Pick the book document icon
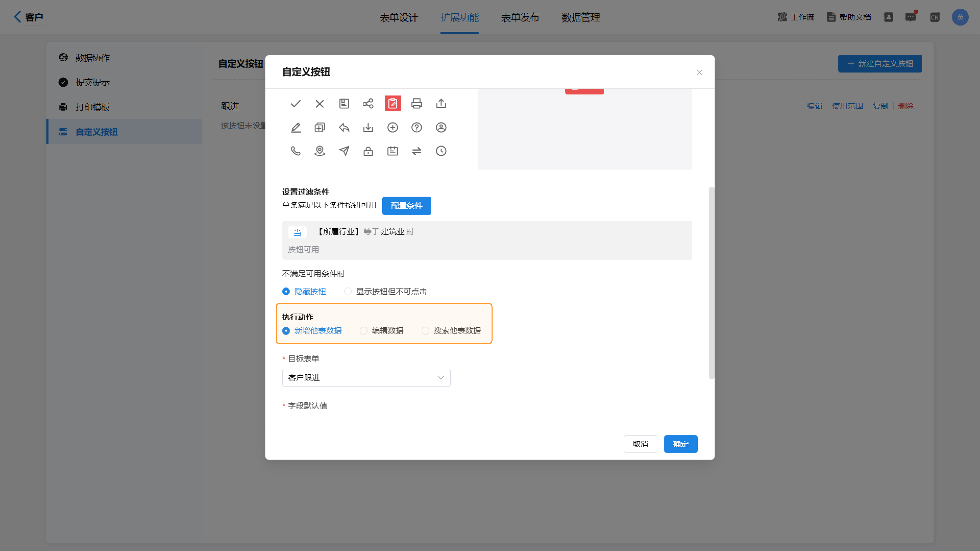The image size is (980, 551). (x=344, y=103)
